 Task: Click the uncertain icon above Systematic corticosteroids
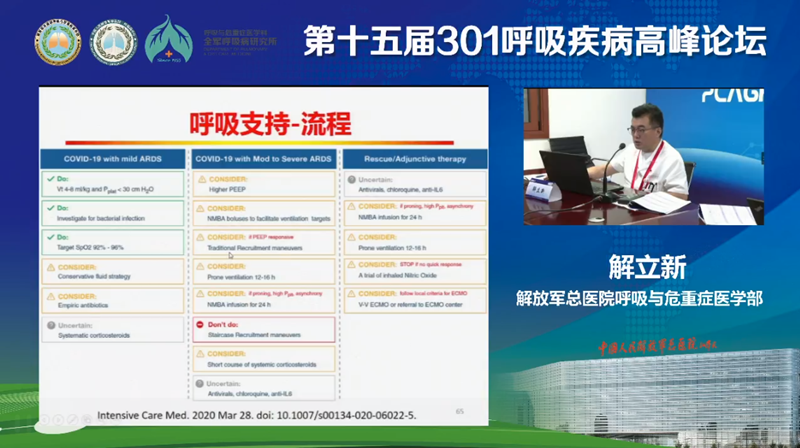pos(51,326)
